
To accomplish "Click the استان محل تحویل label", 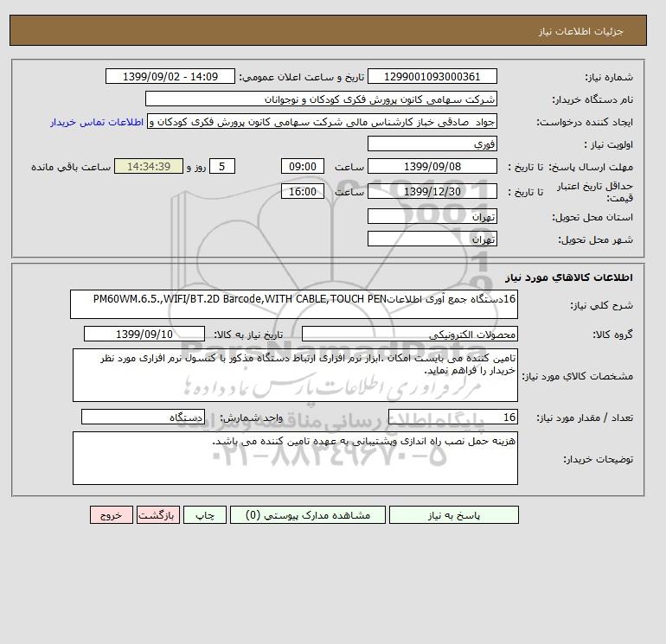I will [x=592, y=217].
